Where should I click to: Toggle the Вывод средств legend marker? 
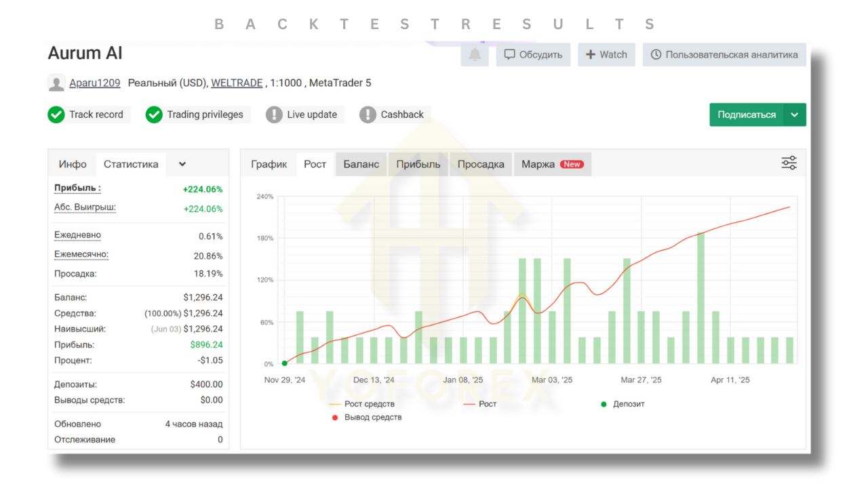[x=335, y=418]
